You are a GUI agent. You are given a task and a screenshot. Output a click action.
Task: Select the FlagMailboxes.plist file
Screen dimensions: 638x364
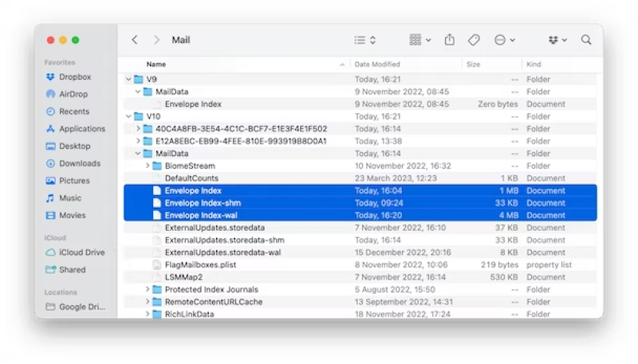click(360, 265)
